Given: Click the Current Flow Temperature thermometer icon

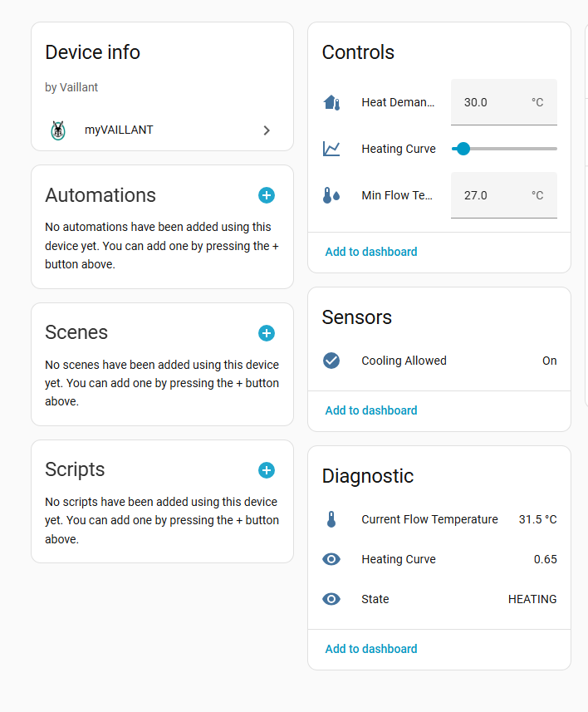Looking at the screenshot, I should 331,519.
